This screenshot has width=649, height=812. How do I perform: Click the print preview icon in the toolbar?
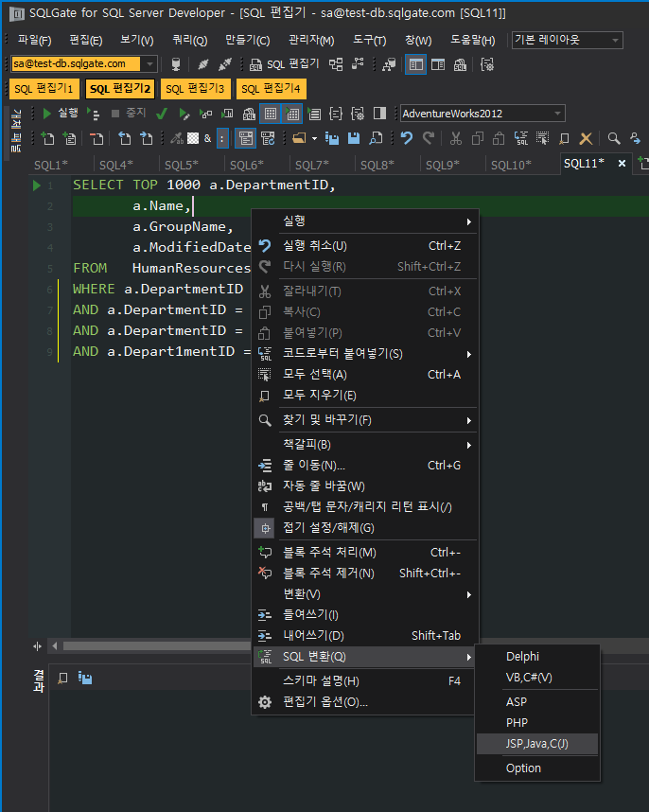(x=376, y=138)
